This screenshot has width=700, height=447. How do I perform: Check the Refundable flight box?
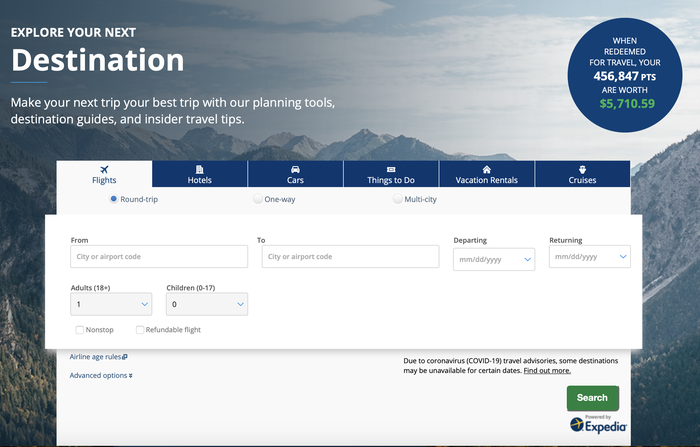tap(140, 329)
